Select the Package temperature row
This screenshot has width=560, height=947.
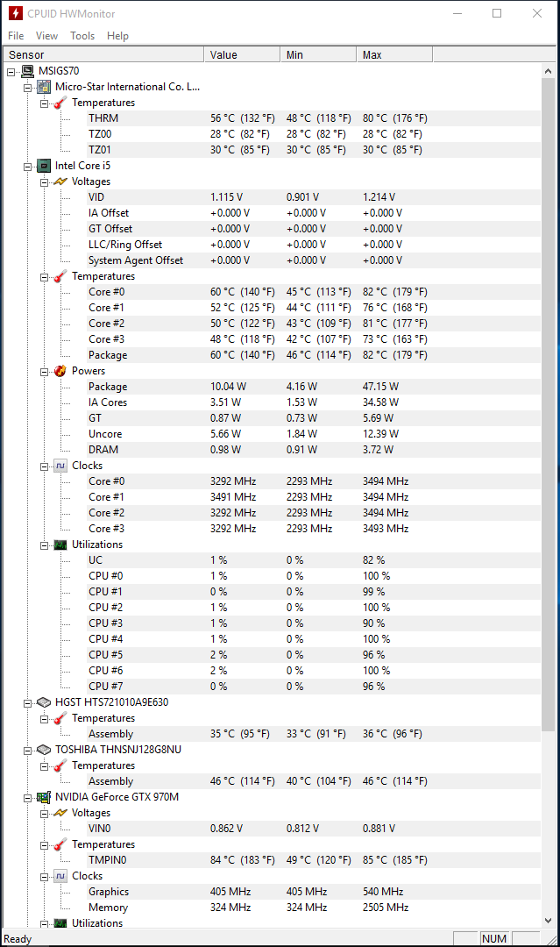tap(314, 355)
